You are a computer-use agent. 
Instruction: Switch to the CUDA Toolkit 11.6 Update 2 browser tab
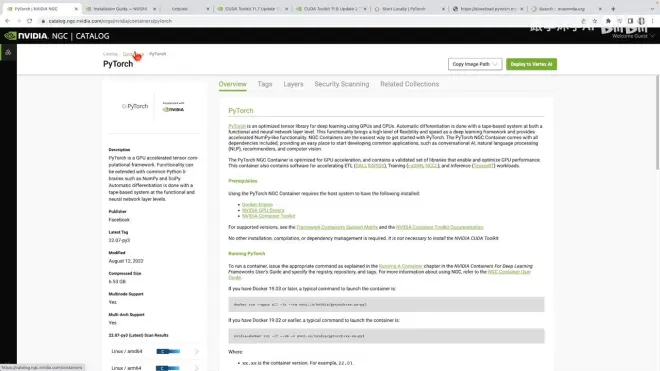tap(330, 9)
